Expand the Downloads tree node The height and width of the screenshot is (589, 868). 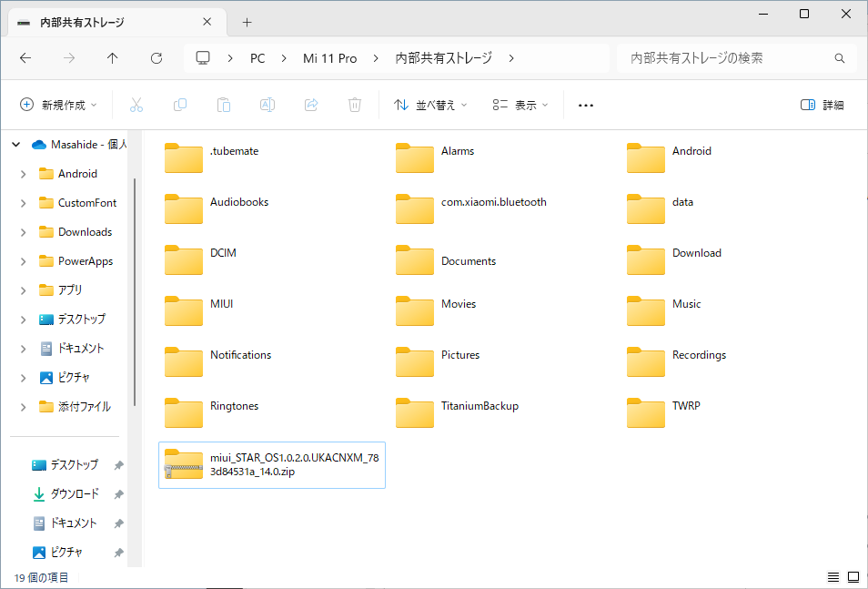click(x=24, y=232)
